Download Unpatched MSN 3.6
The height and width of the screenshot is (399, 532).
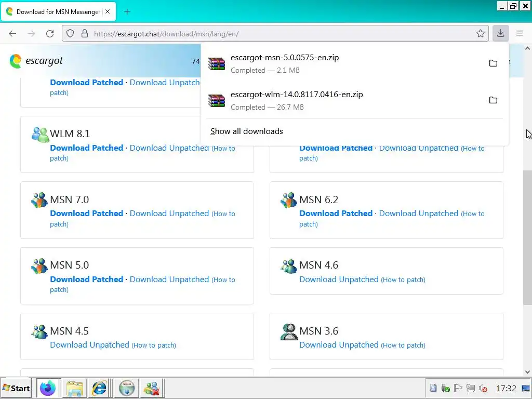coord(339,345)
